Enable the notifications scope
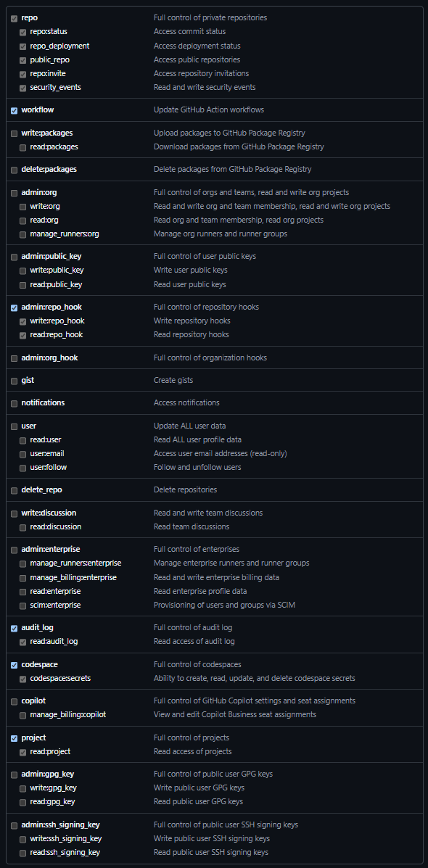Viewport: 428px width, 868px height. 14,403
